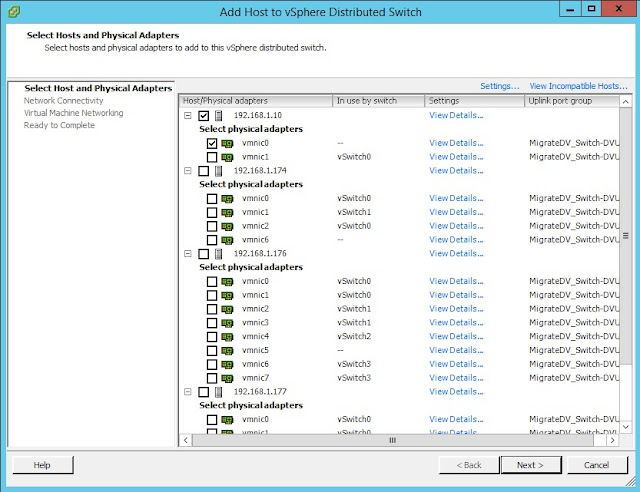
Task: Go to Network Connectivity step
Action: (63, 101)
